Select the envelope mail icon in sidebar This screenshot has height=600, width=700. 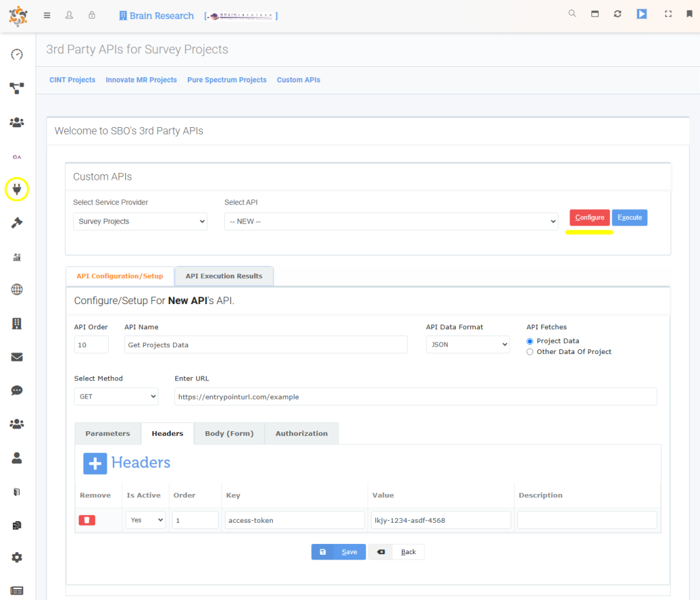16,356
